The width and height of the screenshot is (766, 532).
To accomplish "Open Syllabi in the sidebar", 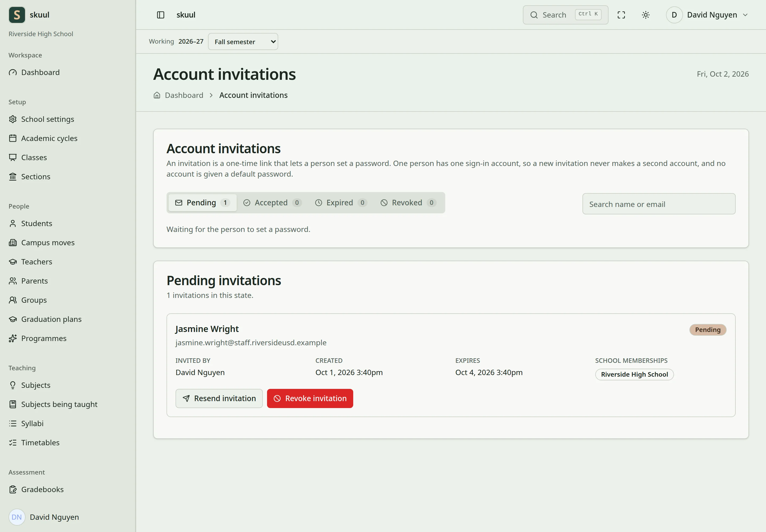I will (x=68, y=423).
